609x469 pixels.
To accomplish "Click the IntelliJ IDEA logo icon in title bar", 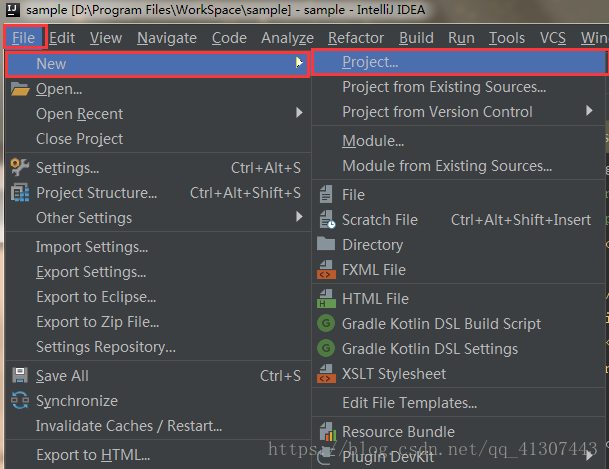I will [x=13, y=9].
